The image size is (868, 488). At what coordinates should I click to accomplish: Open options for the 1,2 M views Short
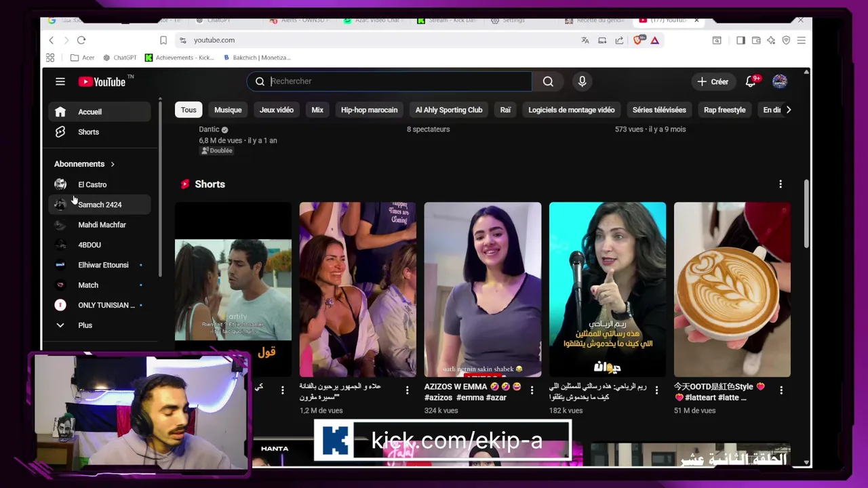pyautogui.click(x=407, y=390)
